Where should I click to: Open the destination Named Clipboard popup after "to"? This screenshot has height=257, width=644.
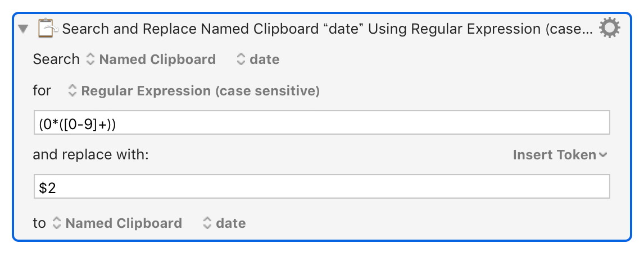[117, 223]
